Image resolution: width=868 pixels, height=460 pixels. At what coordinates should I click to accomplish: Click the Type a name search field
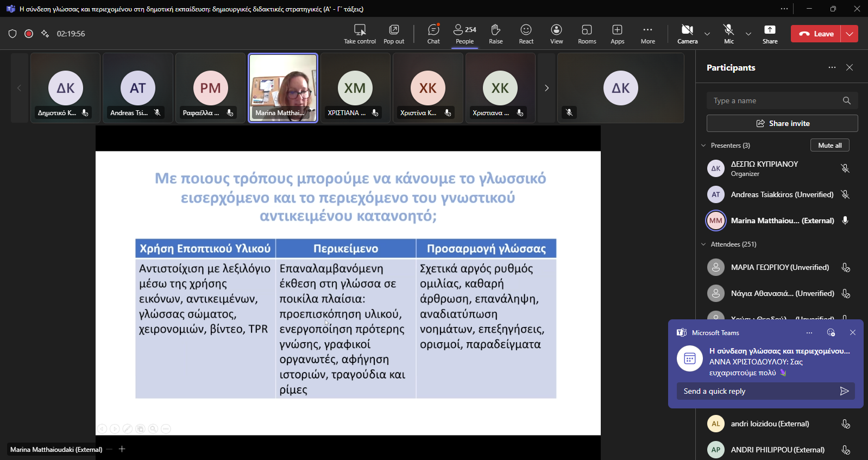pyautogui.click(x=774, y=100)
